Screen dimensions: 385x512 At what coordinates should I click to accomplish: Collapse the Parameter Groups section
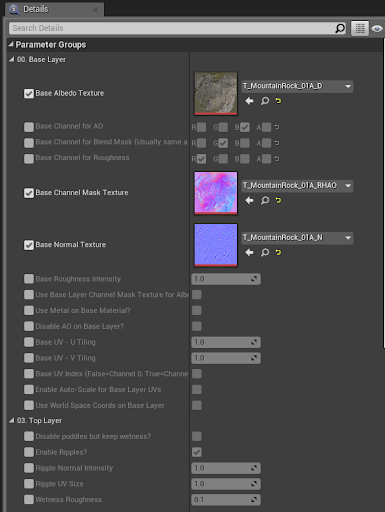point(11,44)
